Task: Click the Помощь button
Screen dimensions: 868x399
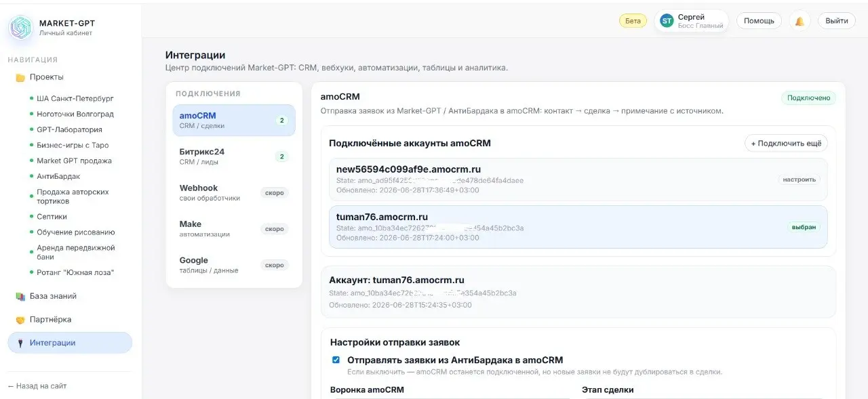Action: pyautogui.click(x=759, y=21)
